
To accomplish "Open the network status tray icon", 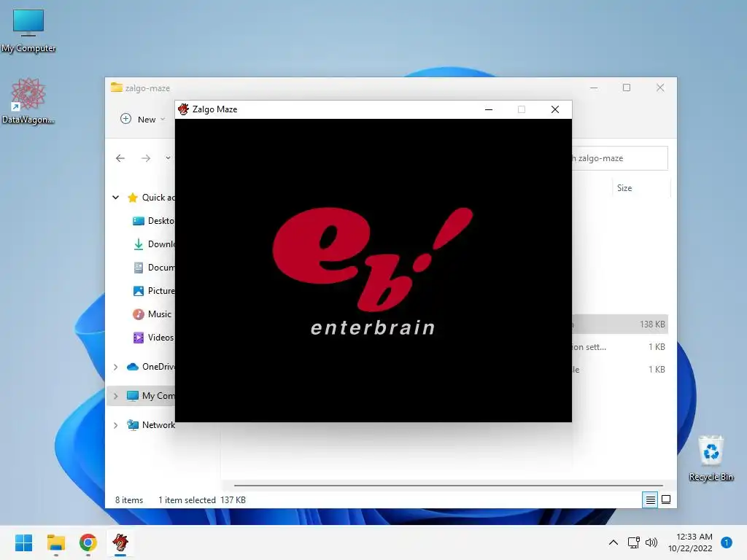I will point(633,542).
